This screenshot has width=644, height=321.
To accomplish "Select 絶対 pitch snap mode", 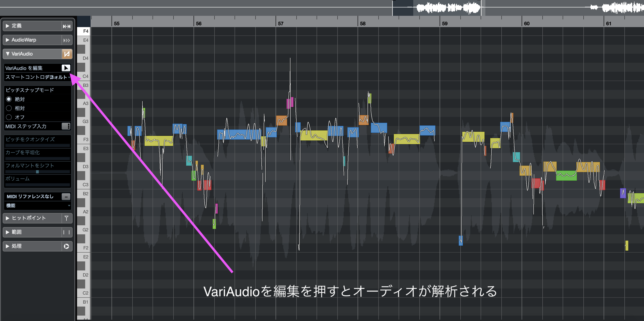I will pyautogui.click(x=9, y=99).
